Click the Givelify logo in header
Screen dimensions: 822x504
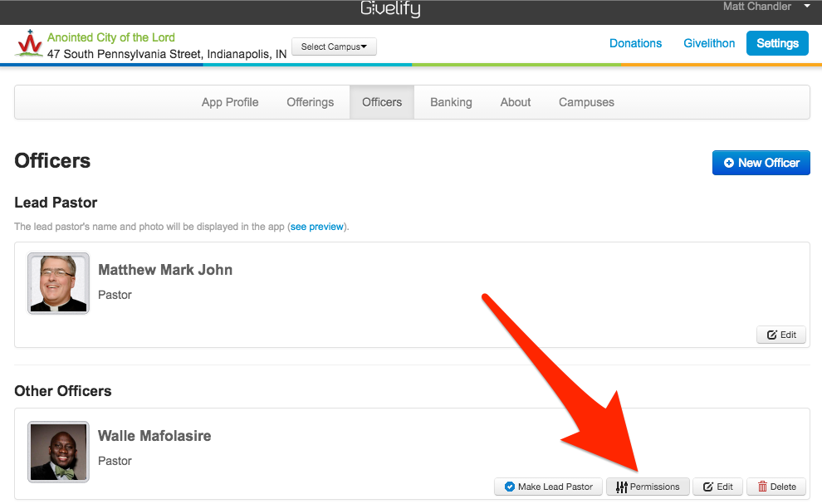tap(390, 9)
